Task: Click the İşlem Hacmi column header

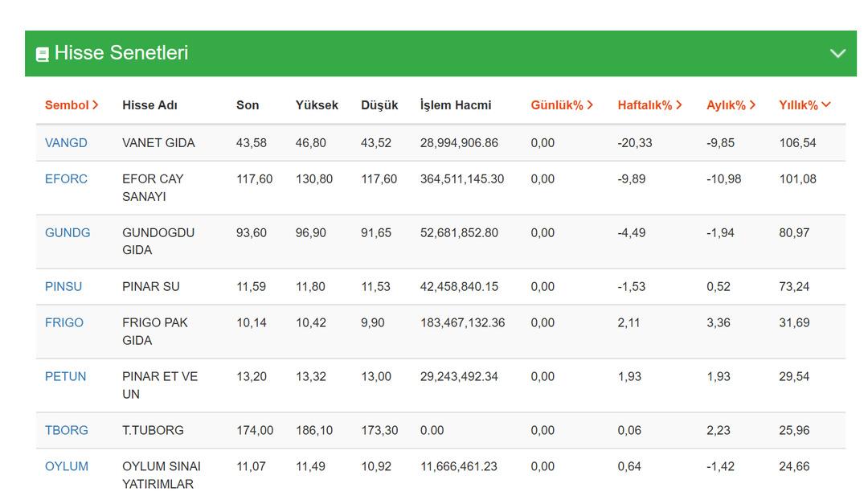Action: [x=455, y=105]
